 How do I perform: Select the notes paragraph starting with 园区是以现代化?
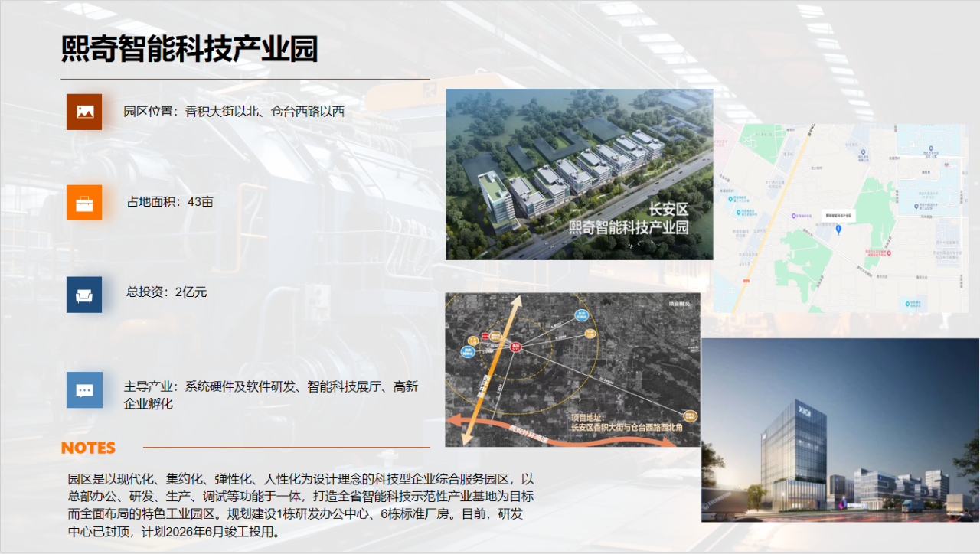click(300, 505)
